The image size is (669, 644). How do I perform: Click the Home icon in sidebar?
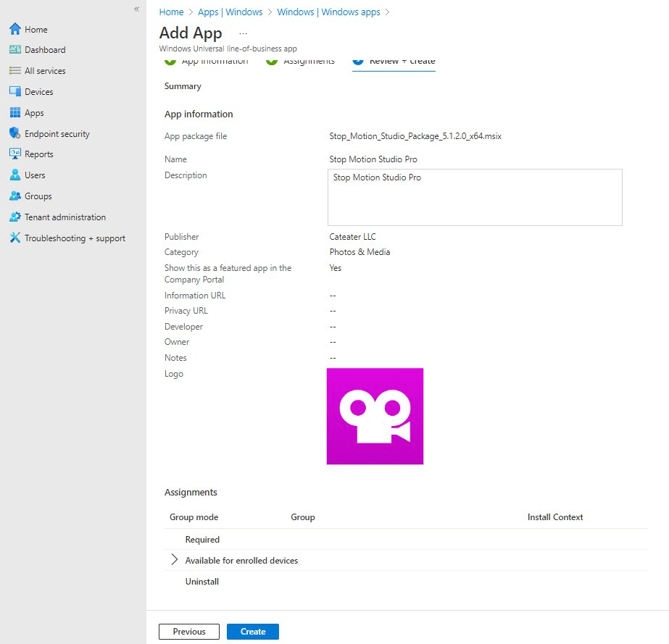coord(14,30)
